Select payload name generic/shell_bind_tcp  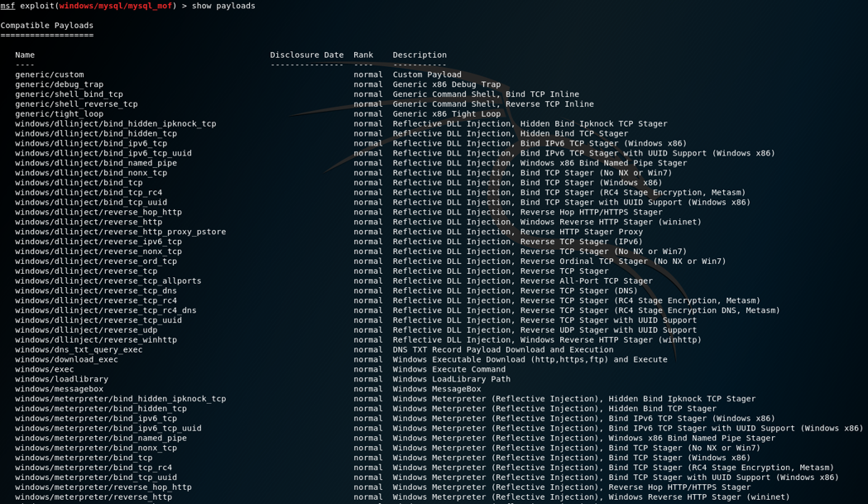pyautogui.click(x=70, y=94)
